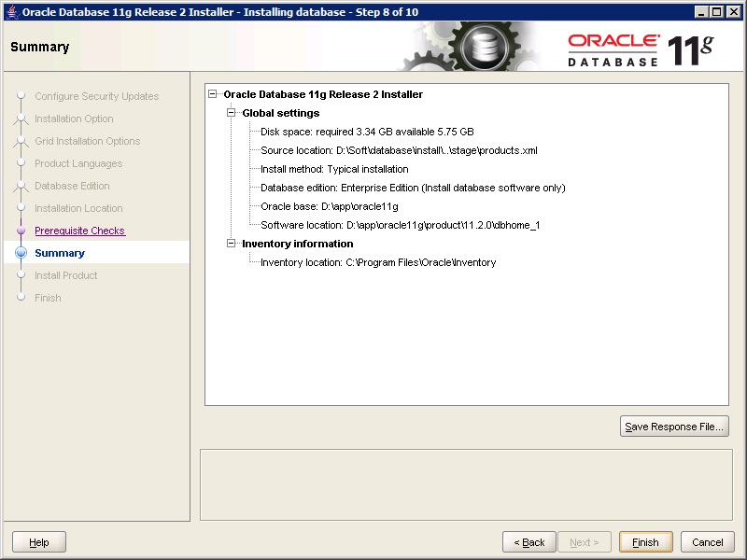This screenshot has height=560, width=747.
Task: Select 'Oracle base: D:\app\oracle11g' row
Action: [x=330, y=206]
